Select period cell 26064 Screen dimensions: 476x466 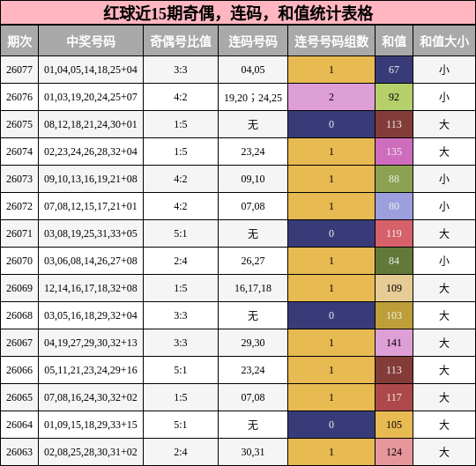tap(19, 425)
